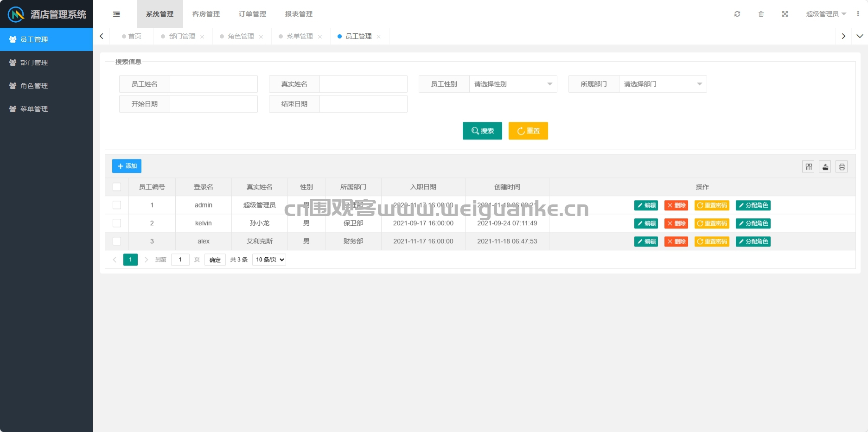Click the print icon above the table

click(842, 167)
